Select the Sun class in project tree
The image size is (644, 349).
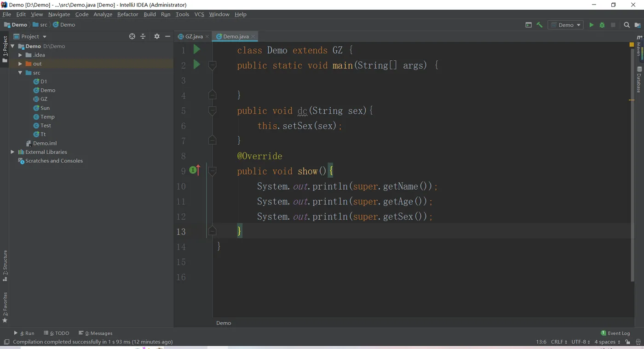pyautogui.click(x=41, y=108)
